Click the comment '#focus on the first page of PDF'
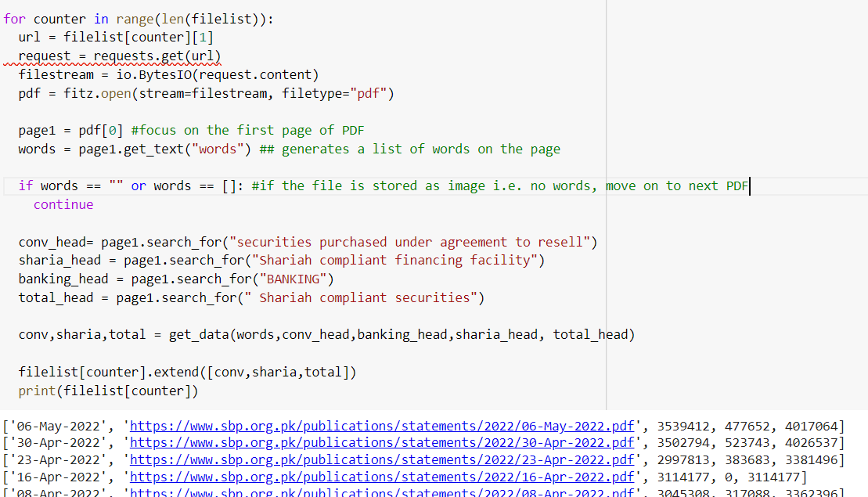The height and width of the screenshot is (497, 868). tap(247, 131)
